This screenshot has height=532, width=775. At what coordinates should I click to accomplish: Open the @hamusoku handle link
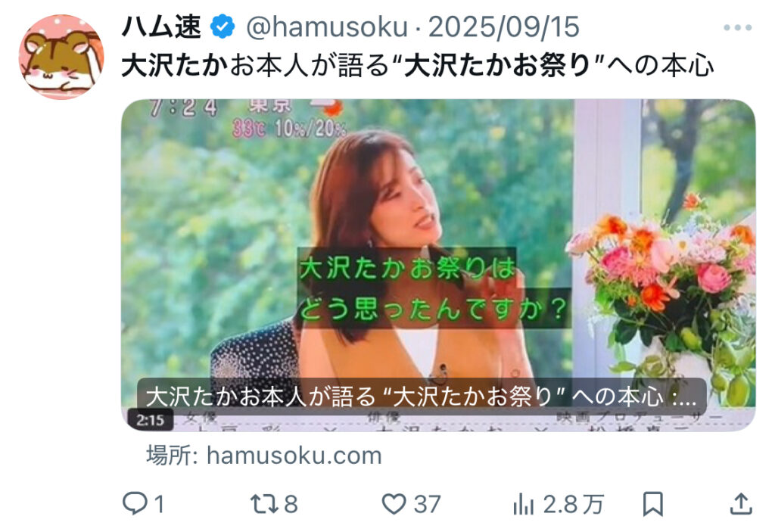click(326, 26)
